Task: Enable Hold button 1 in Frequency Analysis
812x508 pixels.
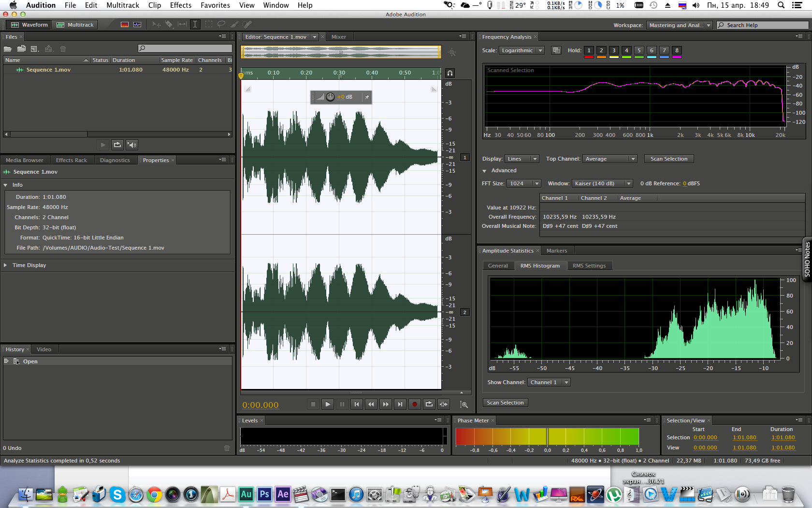Action: click(589, 50)
